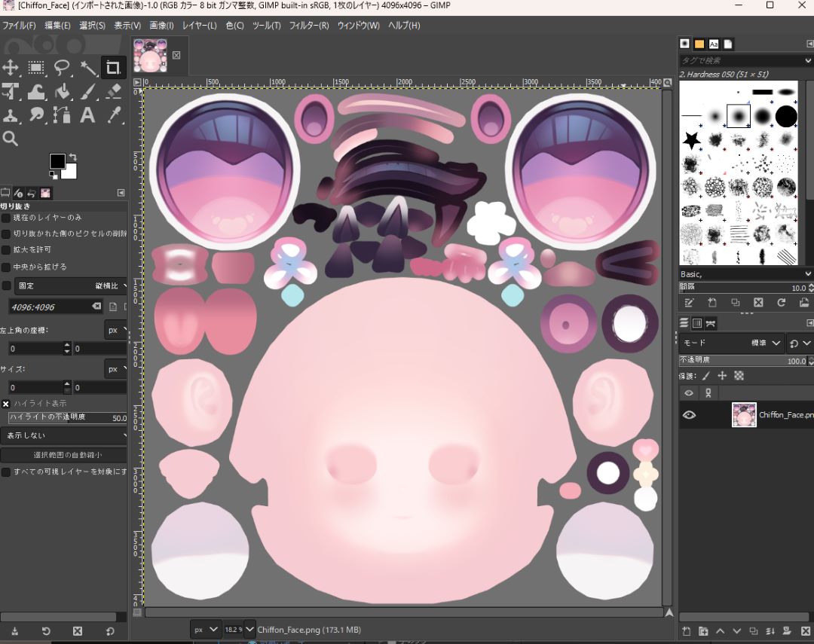Select the Clone stamp tool
The width and height of the screenshot is (814, 644).
point(11,114)
